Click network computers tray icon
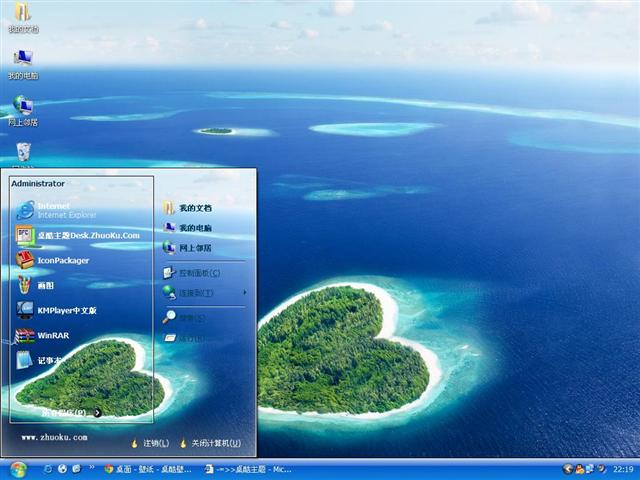The image size is (640, 480). click(x=590, y=469)
